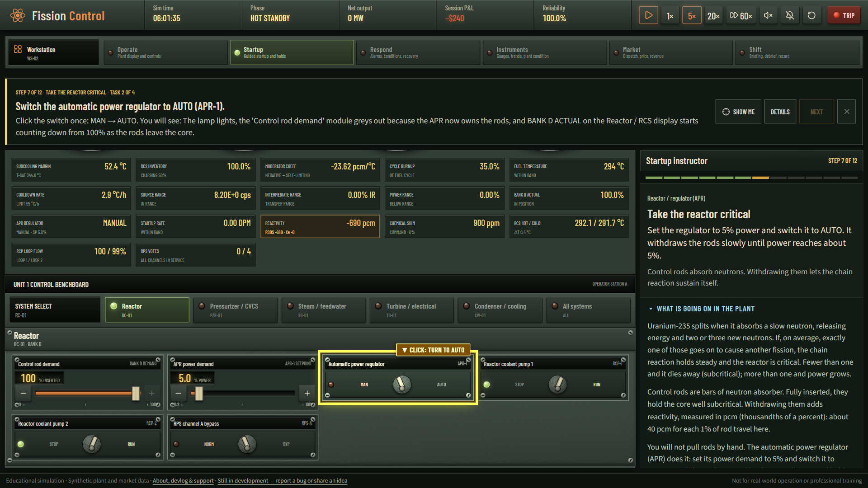
Task: Set simulation speed to 20x
Action: (713, 15)
